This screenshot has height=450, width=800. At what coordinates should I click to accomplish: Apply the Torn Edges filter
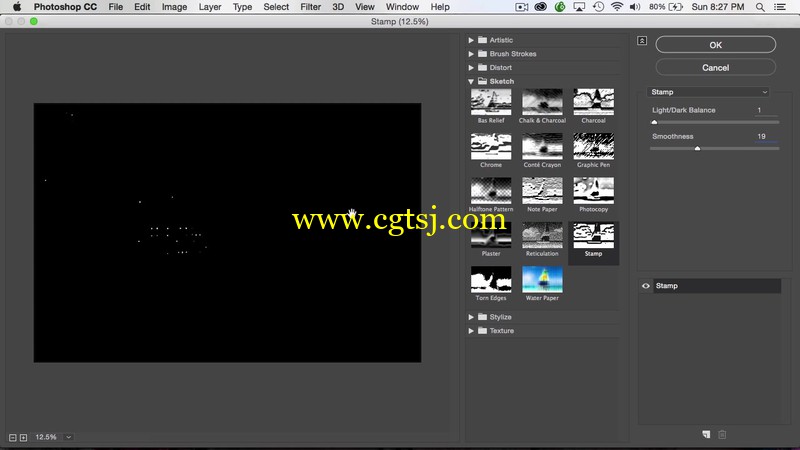[x=491, y=280]
